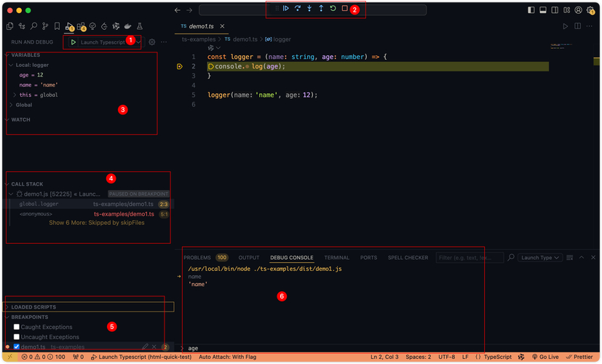Click the Step Over debug icon
Screen dimensions: 602x364
pos(298,9)
